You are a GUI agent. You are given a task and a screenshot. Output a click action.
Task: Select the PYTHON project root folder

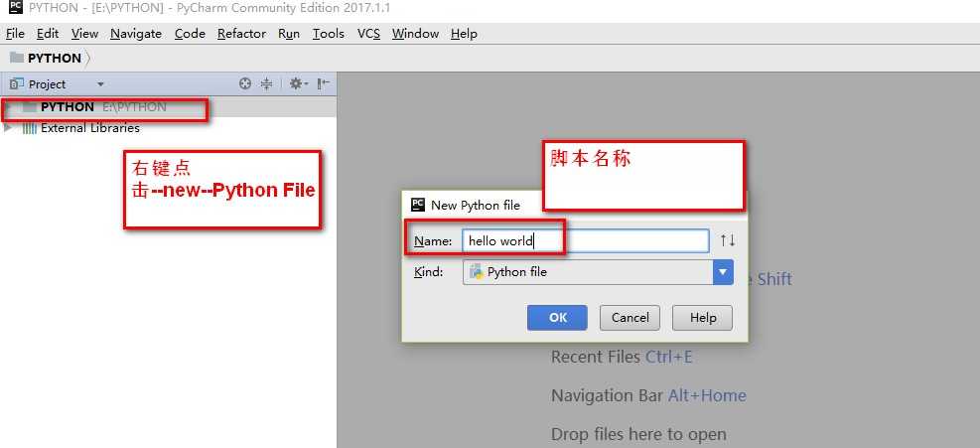point(168,107)
